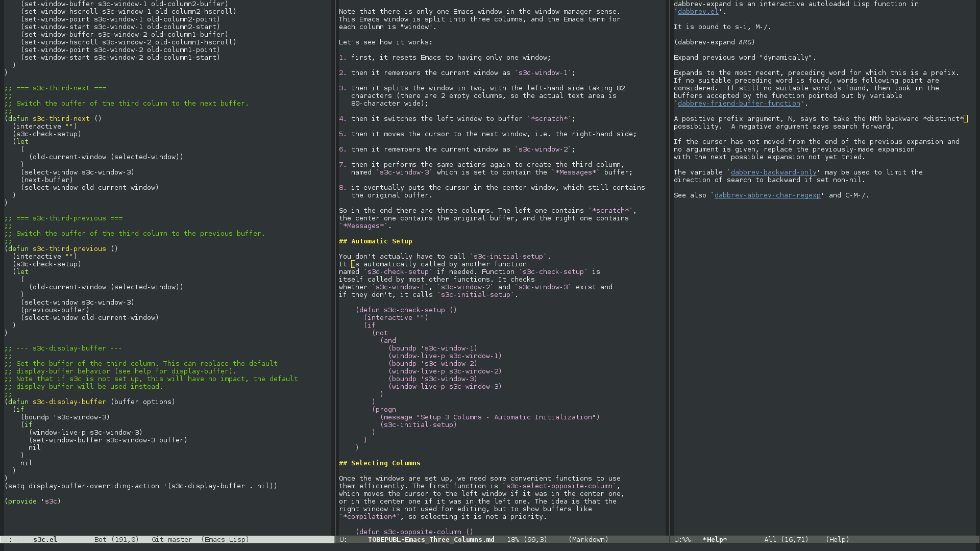Viewport: 980px width, 551px height.
Task: Click the Help mode indicator in mode line
Action: (838, 540)
